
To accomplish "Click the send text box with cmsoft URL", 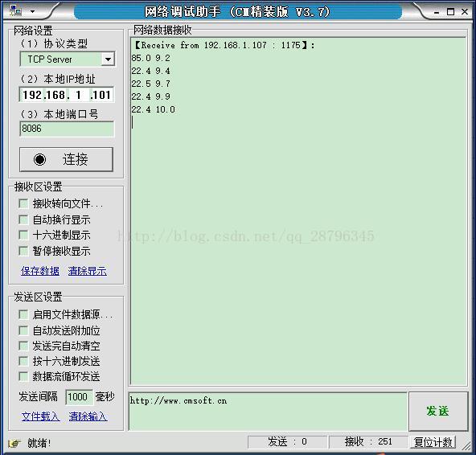I will 268,412.
